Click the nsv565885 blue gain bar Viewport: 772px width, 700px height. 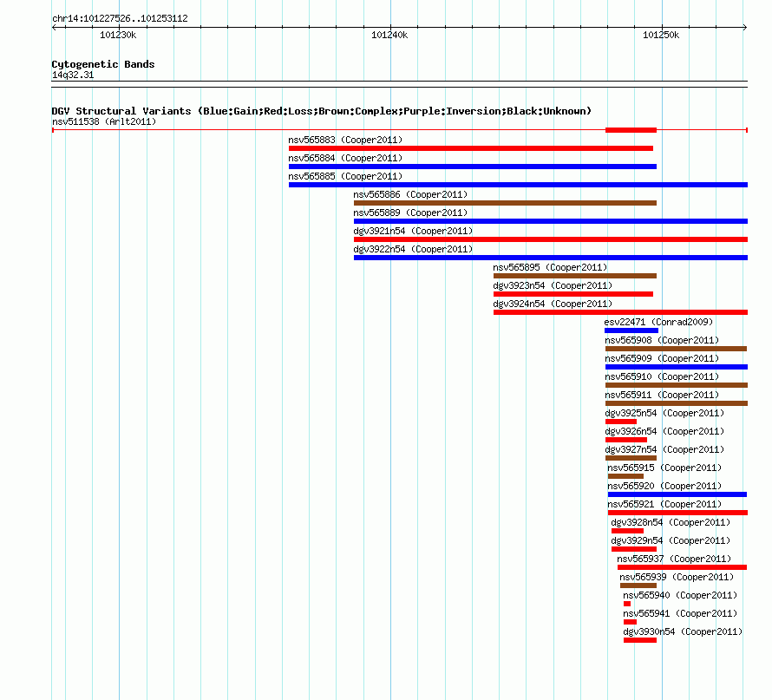518,185
